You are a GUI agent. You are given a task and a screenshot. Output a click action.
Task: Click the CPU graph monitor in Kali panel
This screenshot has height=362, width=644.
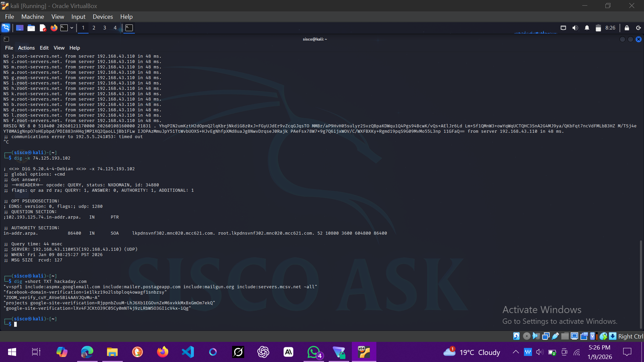point(536,28)
